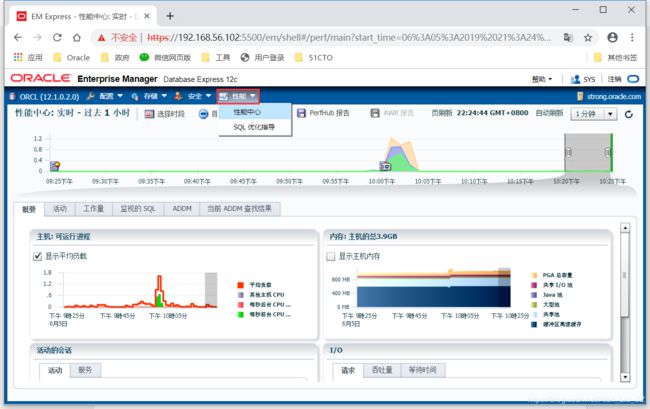
Task: Select the 服务 tab under 活动的会话
Action: pos(85,370)
